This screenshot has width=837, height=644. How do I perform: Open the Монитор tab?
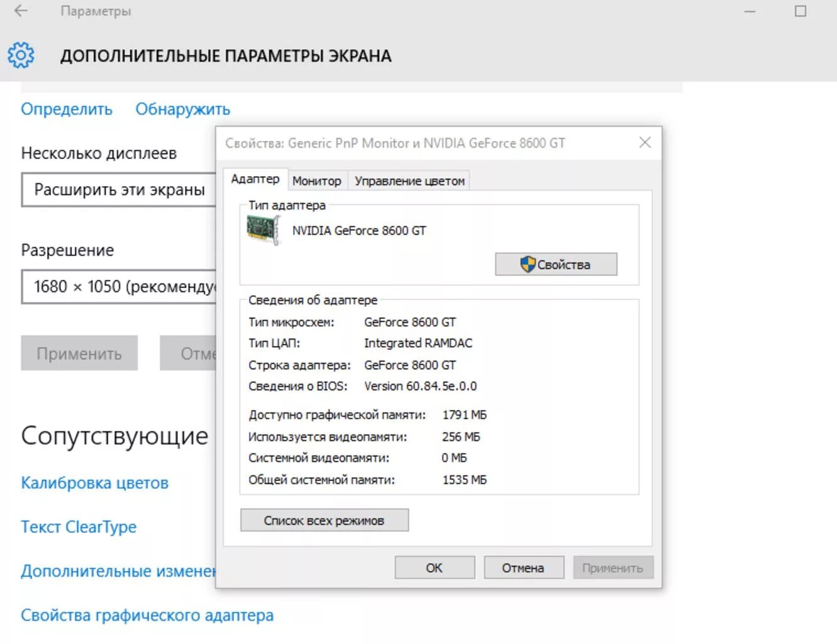pyautogui.click(x=316, y=181)
